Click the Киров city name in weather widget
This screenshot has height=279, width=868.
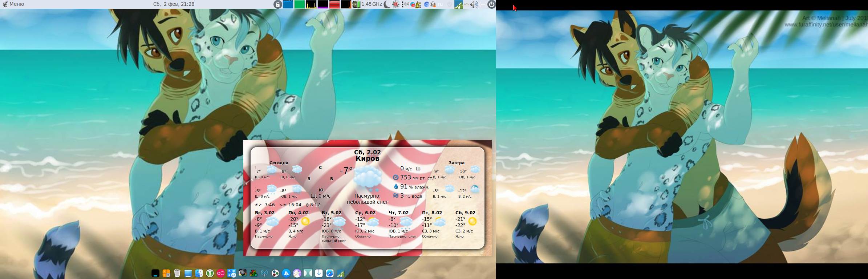[368, 159]
